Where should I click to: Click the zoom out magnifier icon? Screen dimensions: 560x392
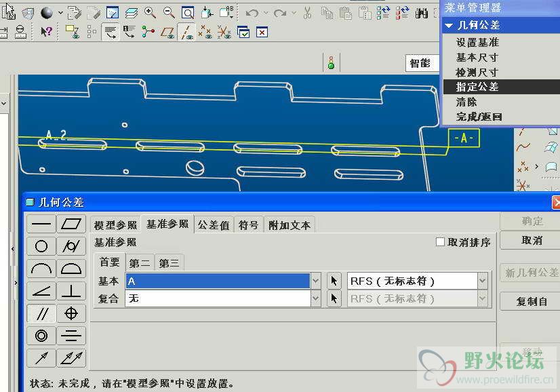click(x=169, y=13)
